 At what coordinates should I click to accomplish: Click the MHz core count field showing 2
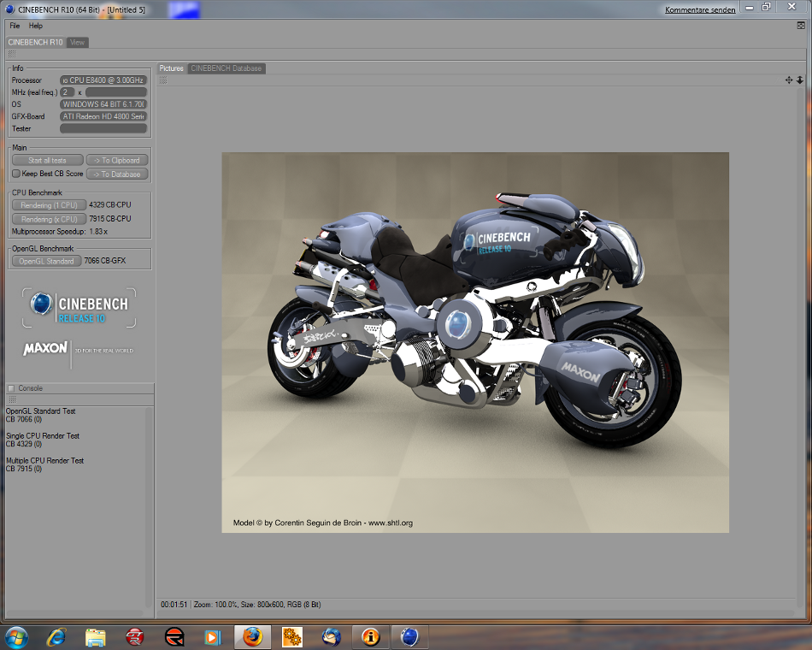point(68,92)
